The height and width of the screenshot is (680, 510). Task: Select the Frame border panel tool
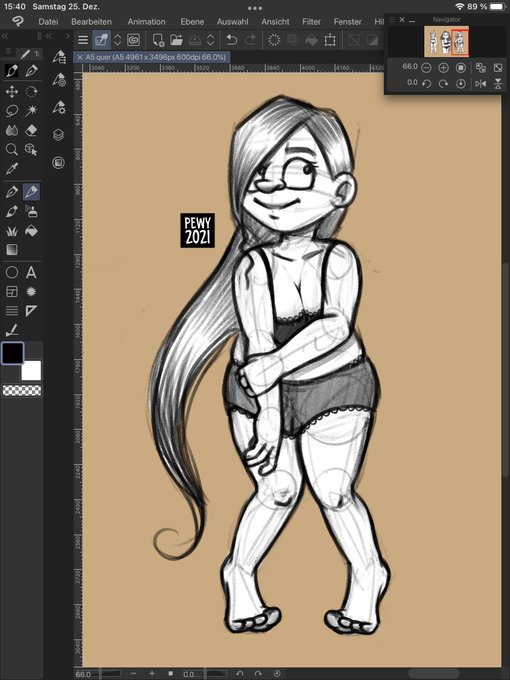(12, 291)
